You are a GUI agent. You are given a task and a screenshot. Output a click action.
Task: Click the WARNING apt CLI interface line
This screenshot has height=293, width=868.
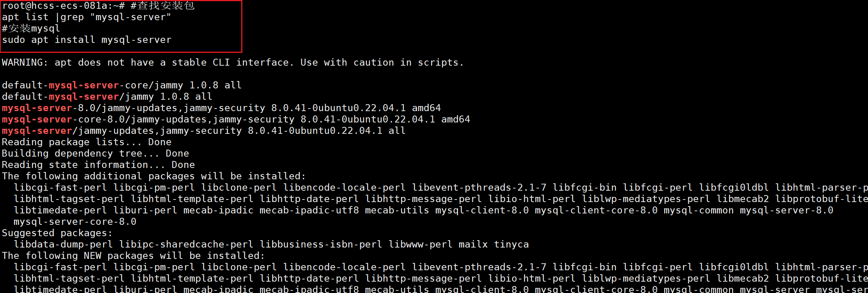pyautogui.click(x=233, y=63)
